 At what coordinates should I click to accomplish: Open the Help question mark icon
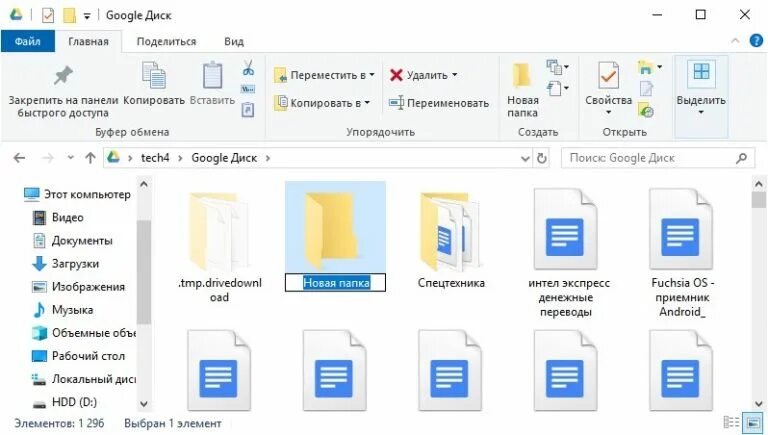756,41
